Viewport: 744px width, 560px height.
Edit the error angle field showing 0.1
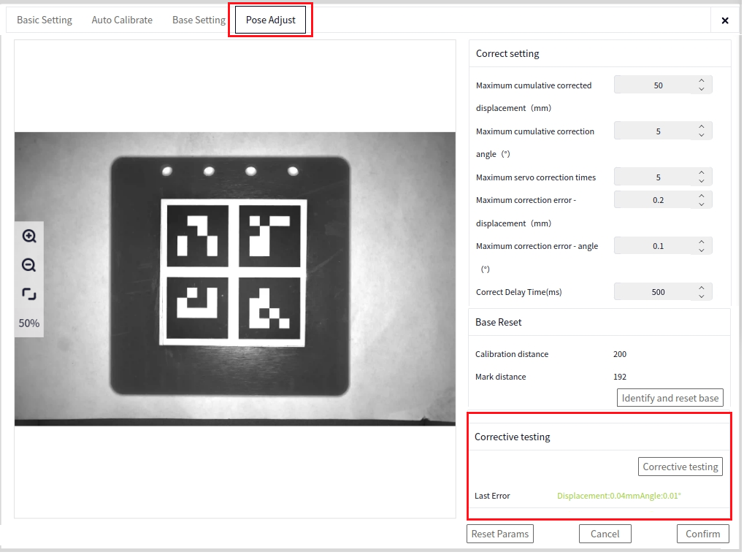click(x=663, y=246)
